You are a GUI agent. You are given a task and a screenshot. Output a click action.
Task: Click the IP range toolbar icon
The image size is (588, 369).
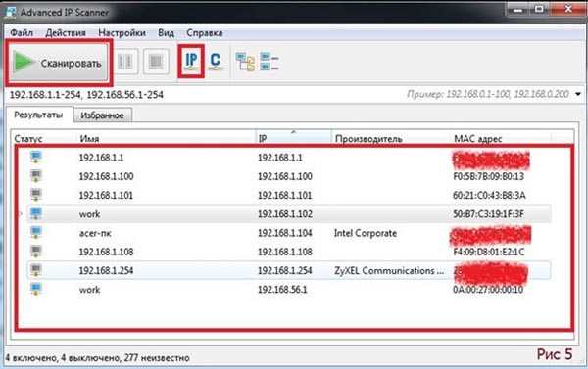pos(191,62)
